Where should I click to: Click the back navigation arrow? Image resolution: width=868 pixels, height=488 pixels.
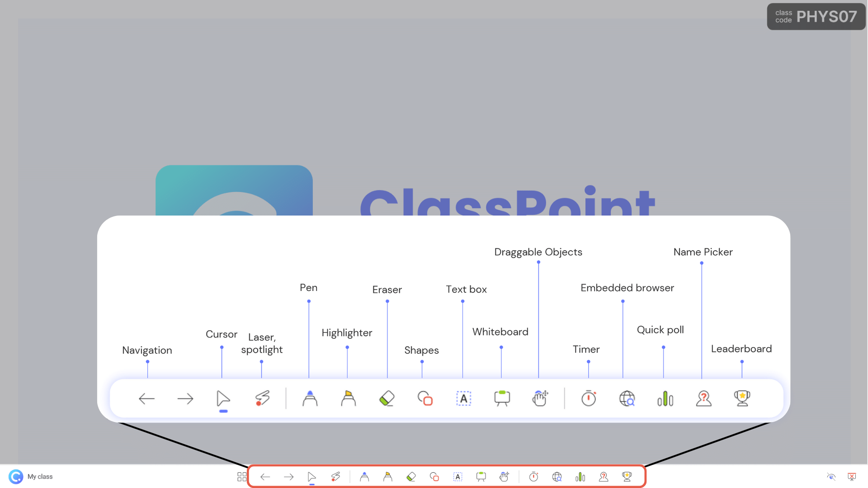264,477
